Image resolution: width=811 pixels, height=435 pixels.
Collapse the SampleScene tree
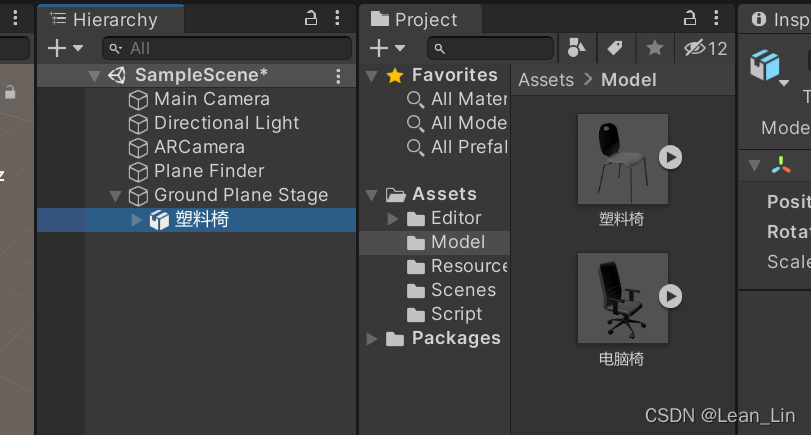coord(94,76)
